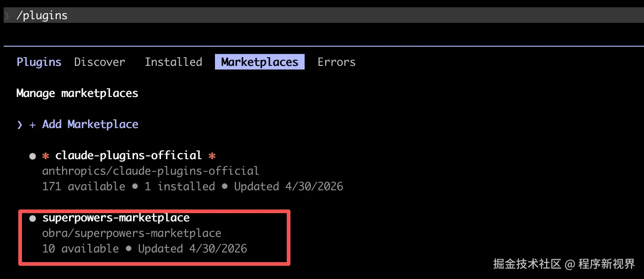Click the chevron beside Add Marketplace
This screenshot has height=279, width=644.
(19, 125)
